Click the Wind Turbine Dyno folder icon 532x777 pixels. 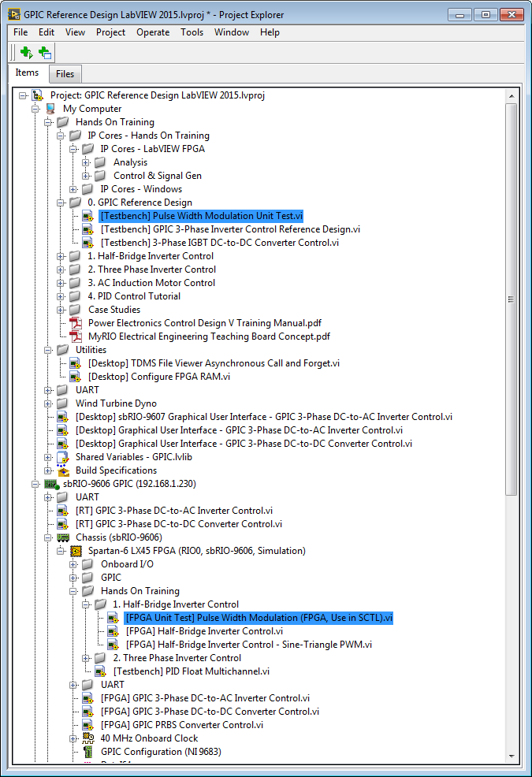pos(62,403)
